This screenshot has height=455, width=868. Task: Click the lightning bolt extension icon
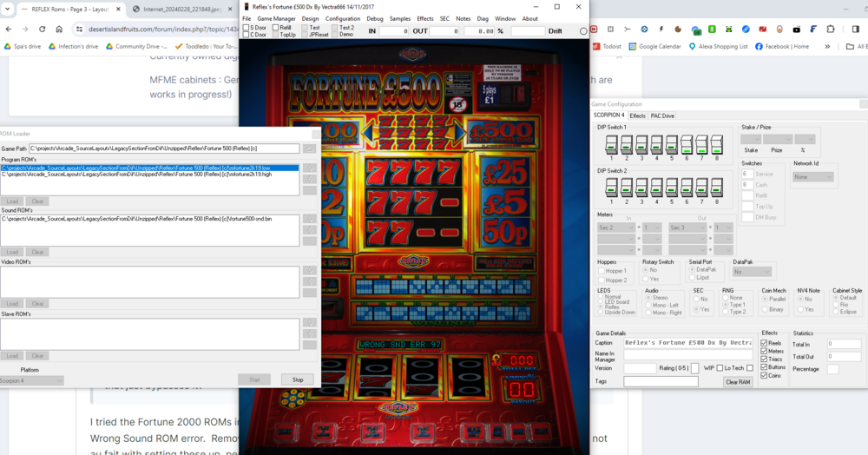(661, 29)
